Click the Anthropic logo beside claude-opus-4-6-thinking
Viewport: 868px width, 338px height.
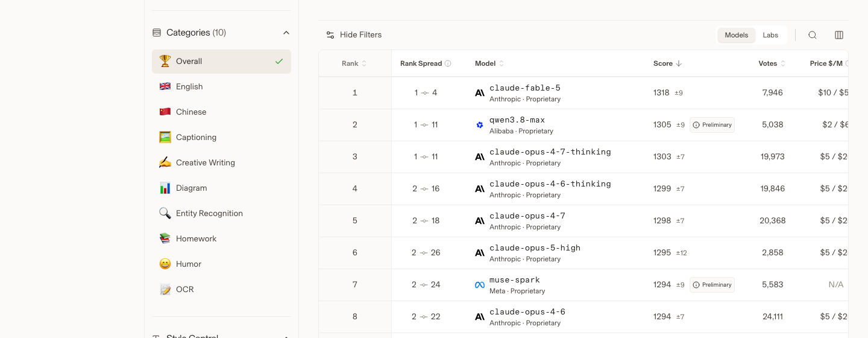480,189
